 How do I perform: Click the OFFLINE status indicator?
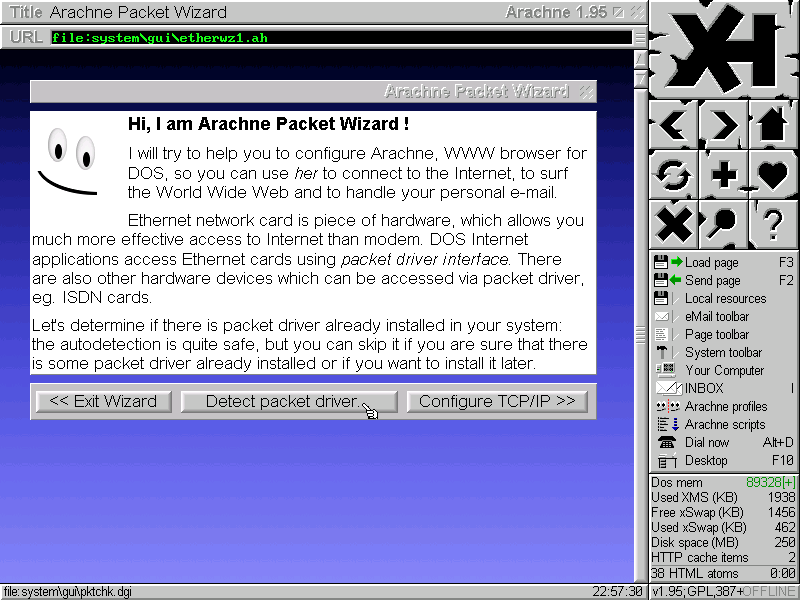770,592
